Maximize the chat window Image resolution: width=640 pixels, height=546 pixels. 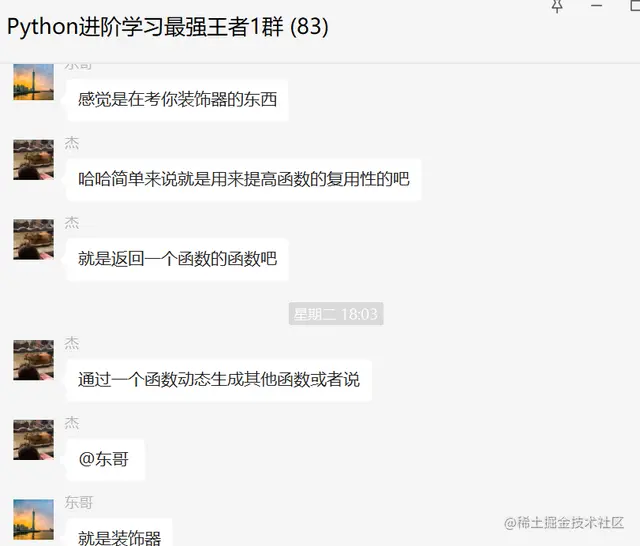pyautogui.click(x=635, y=5)
